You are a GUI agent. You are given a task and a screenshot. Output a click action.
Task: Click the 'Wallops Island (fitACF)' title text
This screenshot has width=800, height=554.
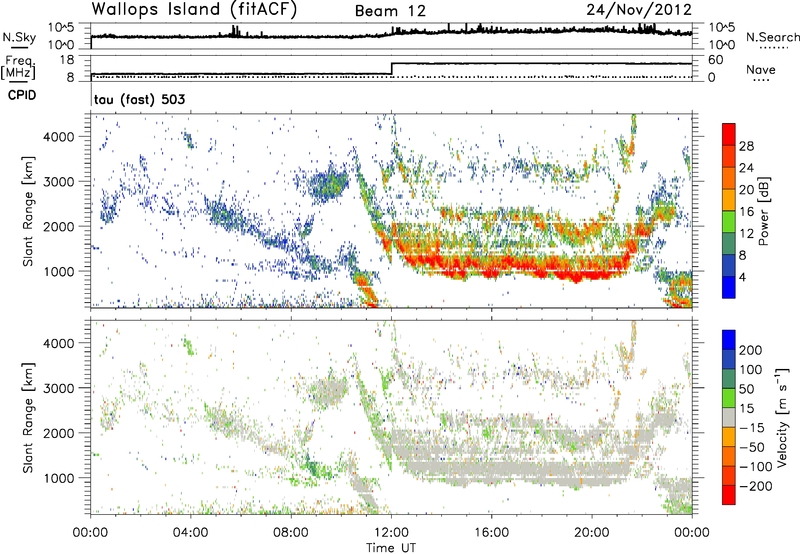coord(194,10)
